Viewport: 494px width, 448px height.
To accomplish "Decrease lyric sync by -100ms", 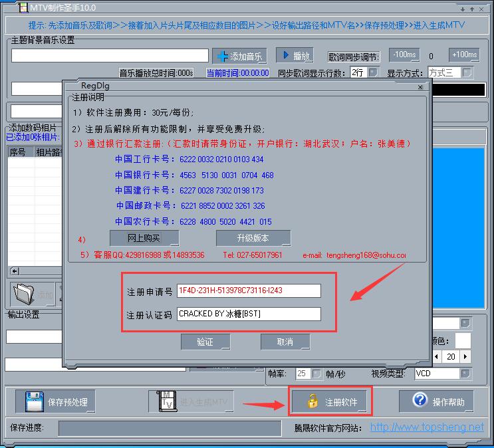I will tap(404, 55).
